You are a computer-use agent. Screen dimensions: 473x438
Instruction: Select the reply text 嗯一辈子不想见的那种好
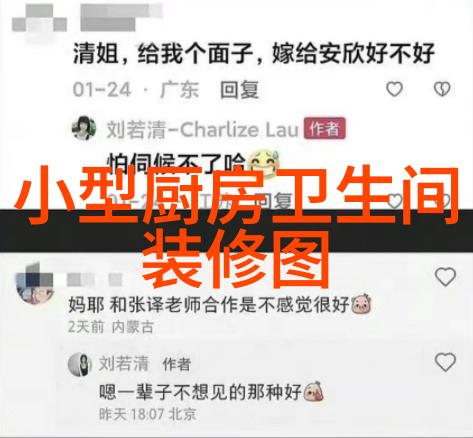pos(200,392)
